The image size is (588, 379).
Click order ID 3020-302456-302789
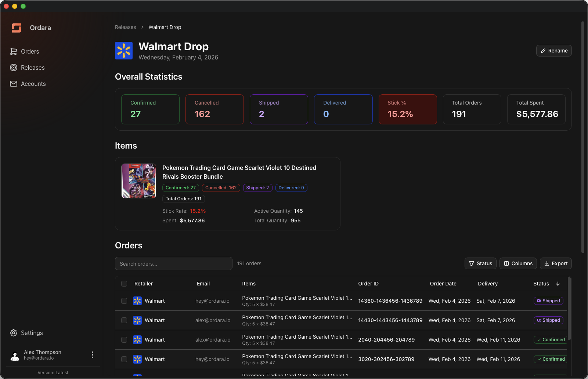(386, 359)
